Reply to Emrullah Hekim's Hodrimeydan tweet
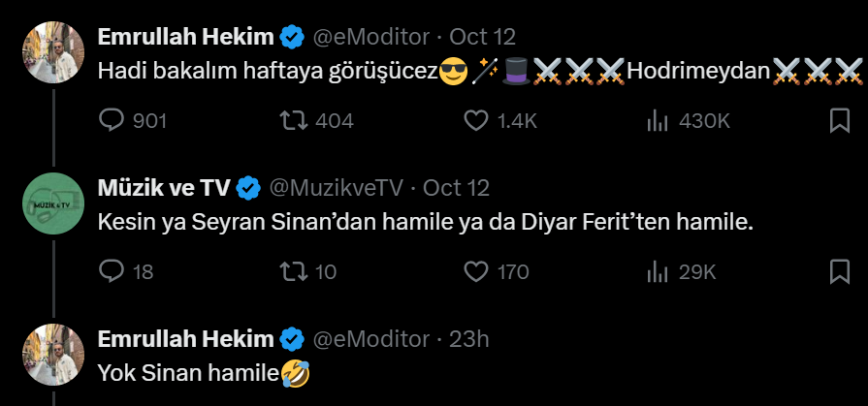 tap(113, 121)
